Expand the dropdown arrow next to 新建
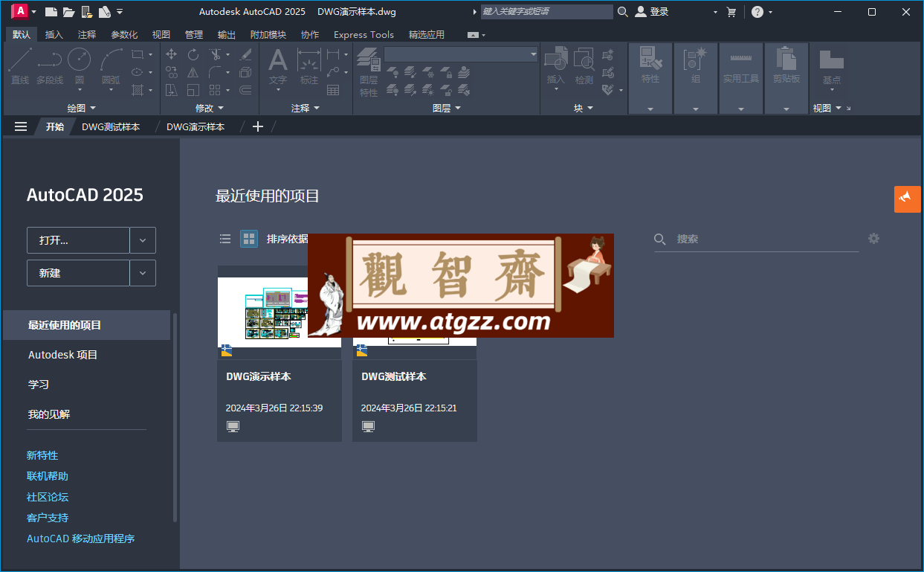 (x=143, y=273)
